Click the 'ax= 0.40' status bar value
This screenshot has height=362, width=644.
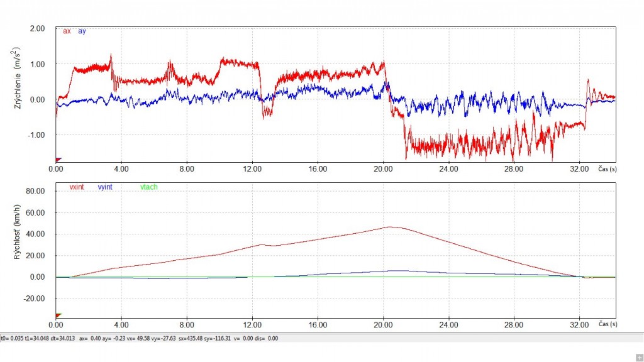click(89, 339)
